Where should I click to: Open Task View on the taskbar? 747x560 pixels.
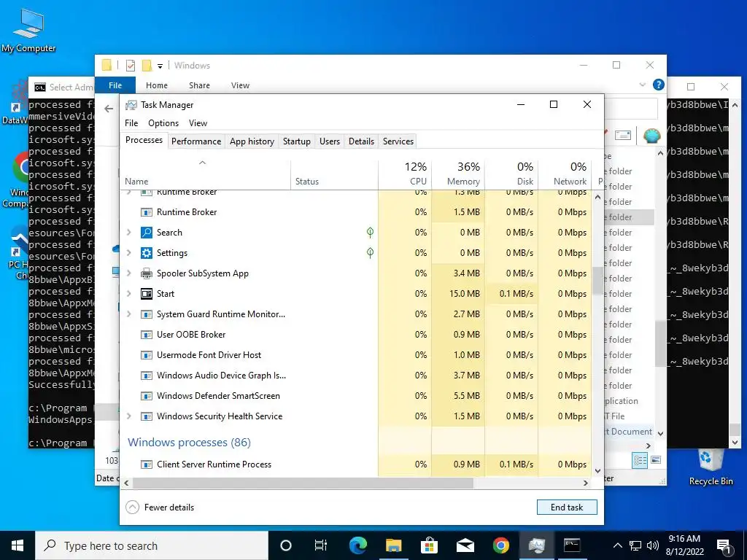click(x=321, y=545)
